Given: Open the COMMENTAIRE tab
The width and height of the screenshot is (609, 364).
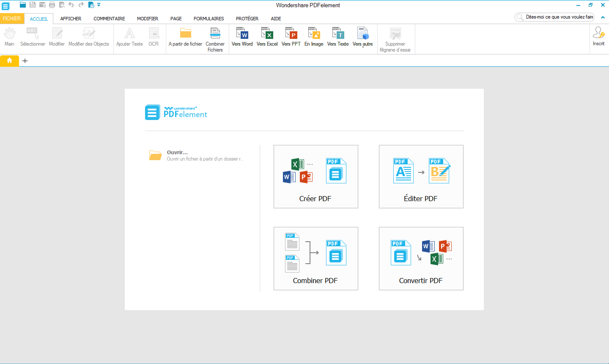Looking at the screenshot, I should click(x=109, y=19).
